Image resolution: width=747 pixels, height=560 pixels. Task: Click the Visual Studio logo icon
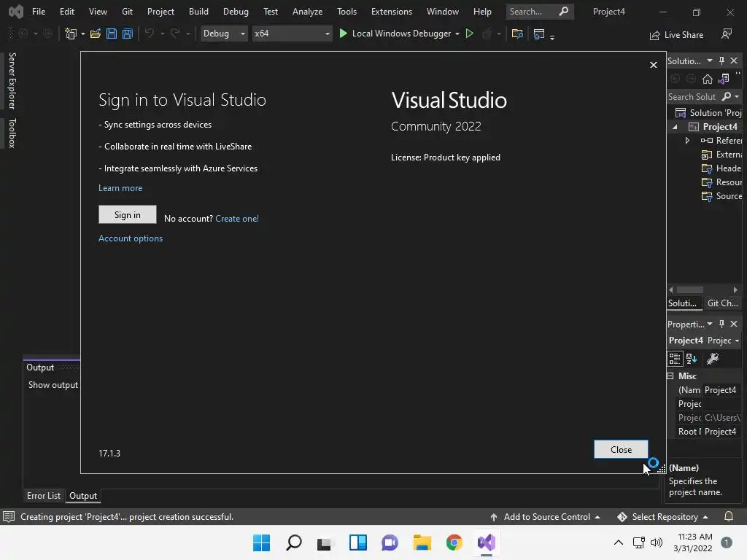pos(15,12)
